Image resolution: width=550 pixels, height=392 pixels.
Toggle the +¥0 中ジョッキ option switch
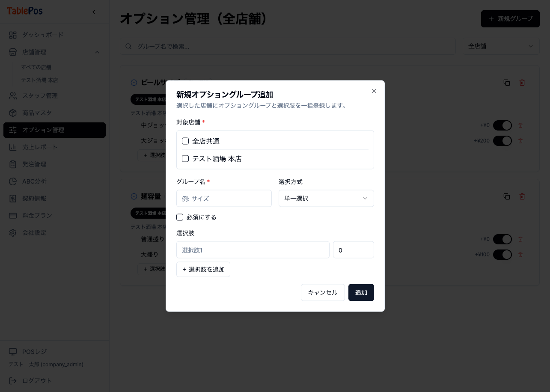(502, 125)
